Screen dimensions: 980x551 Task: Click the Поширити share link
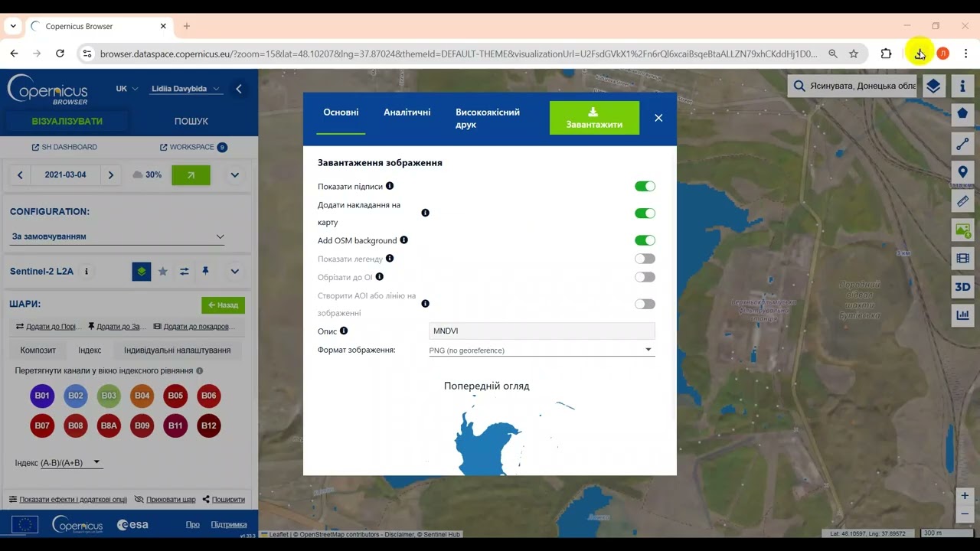tap(224, 500)
